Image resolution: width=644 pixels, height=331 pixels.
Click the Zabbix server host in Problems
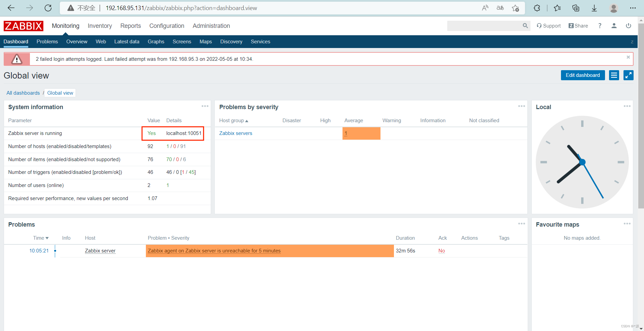click(100, 251)
